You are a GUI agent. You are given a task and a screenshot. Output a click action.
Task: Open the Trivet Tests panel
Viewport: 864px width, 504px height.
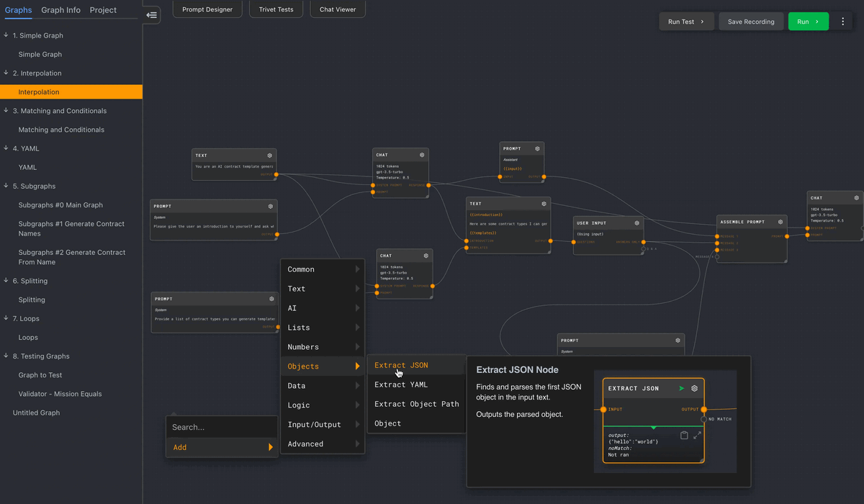(276, 9)
